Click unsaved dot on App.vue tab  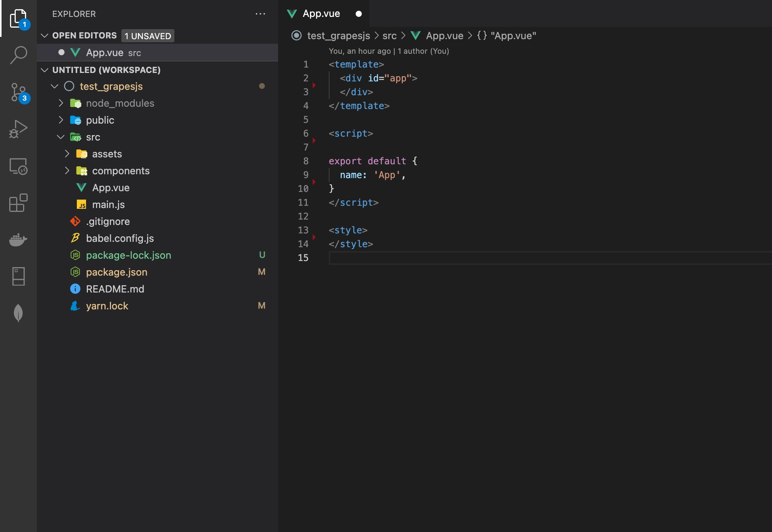pos(359,14)
